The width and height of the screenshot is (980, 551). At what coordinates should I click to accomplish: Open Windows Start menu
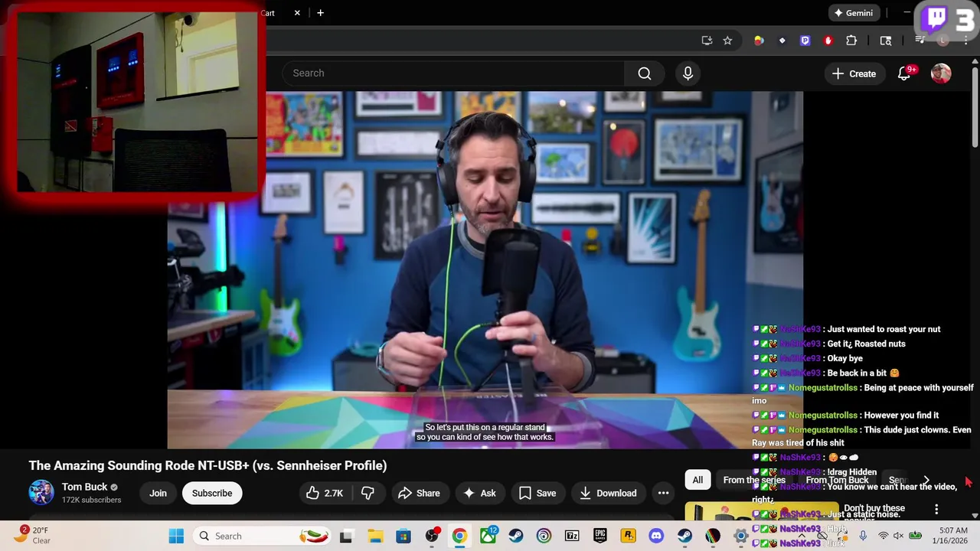pyautogui.click(x=176, y=536)
